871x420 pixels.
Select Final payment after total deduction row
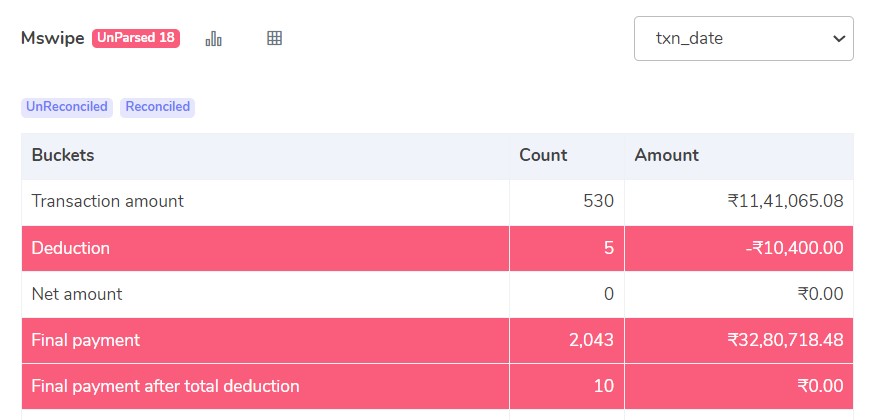pyautogui.click(x=165, y=386)
